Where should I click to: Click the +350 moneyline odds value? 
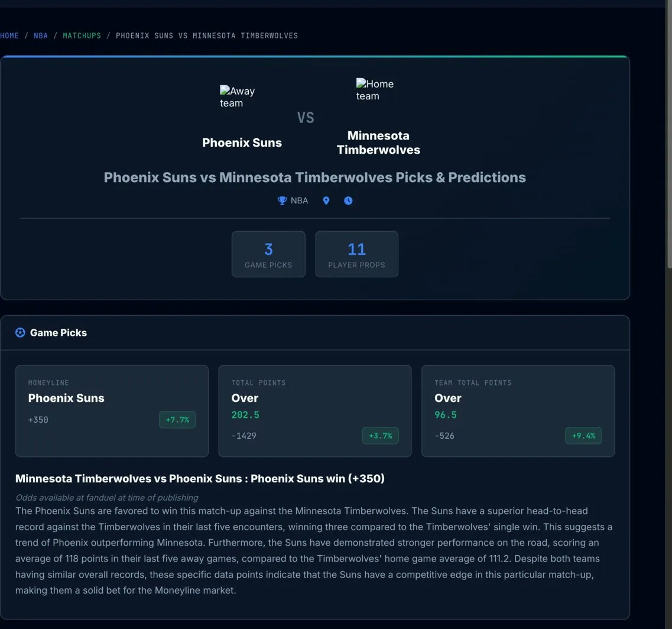38,420
